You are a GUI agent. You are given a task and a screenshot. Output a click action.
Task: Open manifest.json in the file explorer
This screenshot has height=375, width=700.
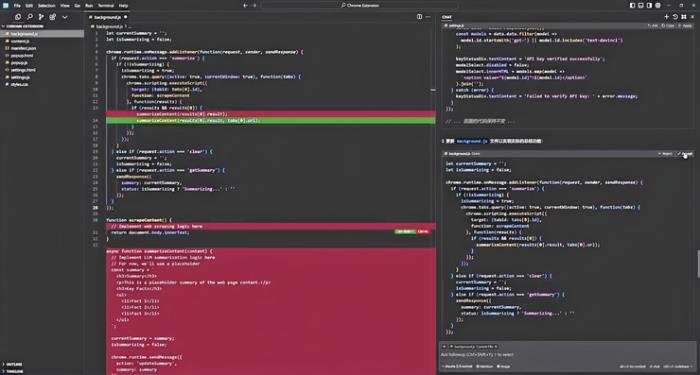coord(23,48)
